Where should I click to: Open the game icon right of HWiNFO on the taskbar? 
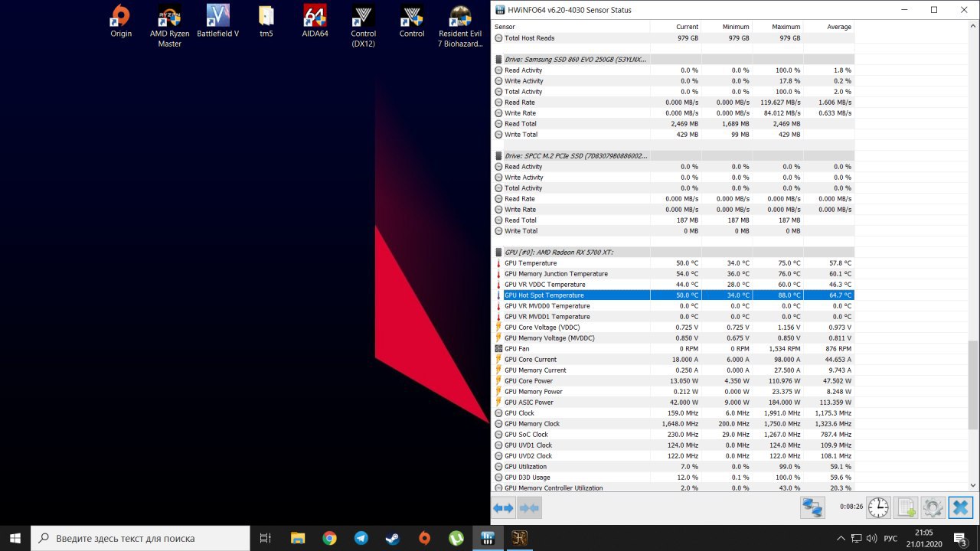pyautogui.click(x=520, y=538)
